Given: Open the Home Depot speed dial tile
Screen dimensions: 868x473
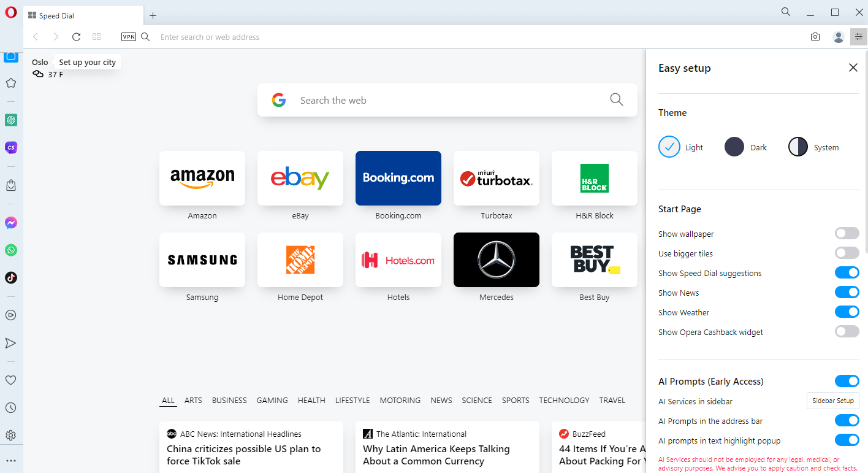Looking at the screenshot, I should point(300,260).
